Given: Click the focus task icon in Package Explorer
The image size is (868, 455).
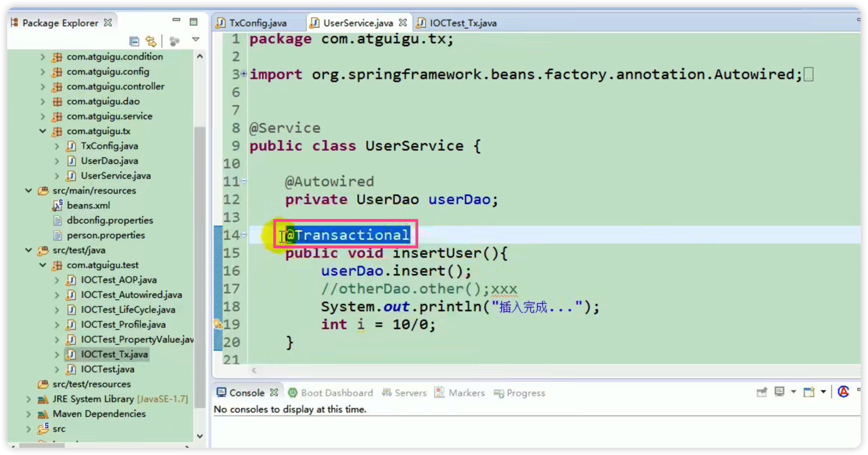Looking at the screenshot, I should [174, 41].
